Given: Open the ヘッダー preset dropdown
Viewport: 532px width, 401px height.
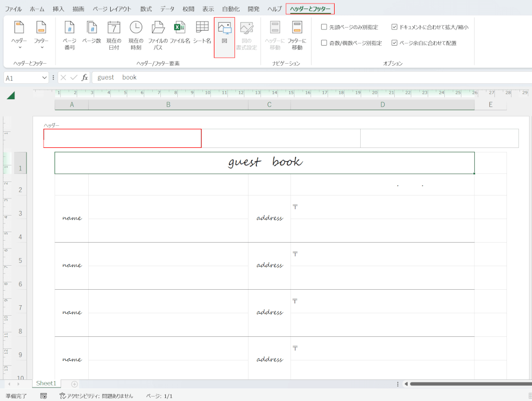Looking at the screenshot, I should tap(20, 36).
